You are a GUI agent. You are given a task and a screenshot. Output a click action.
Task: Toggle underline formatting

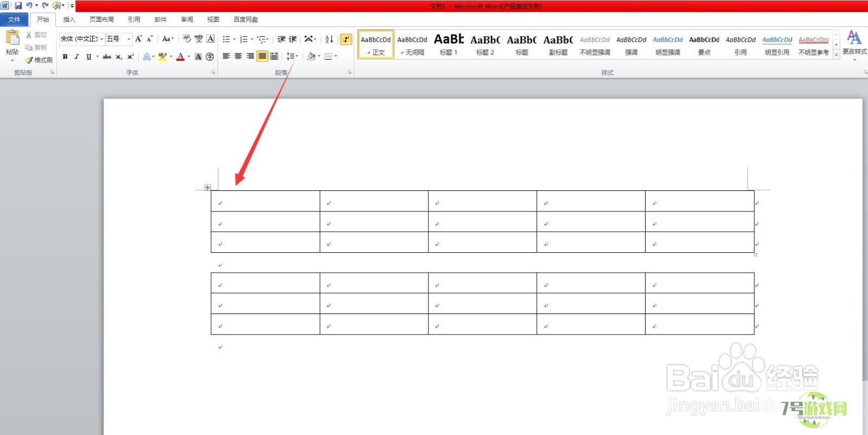point(89,56)
